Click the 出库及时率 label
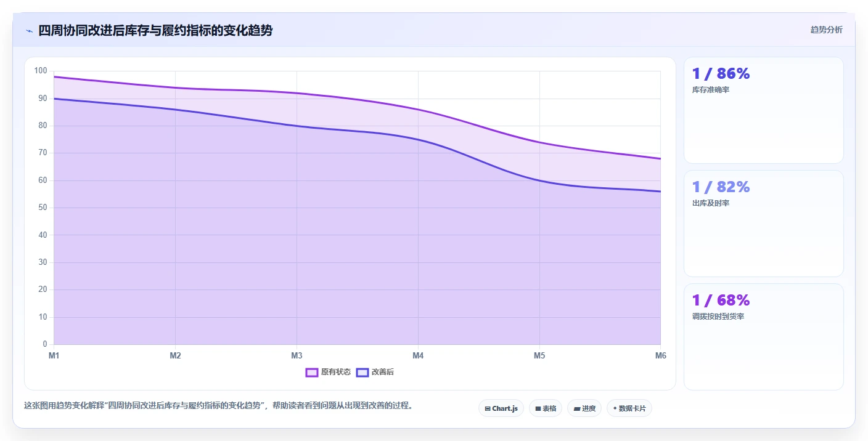This screenshot has height=441, width=868. tap(711, 203)
